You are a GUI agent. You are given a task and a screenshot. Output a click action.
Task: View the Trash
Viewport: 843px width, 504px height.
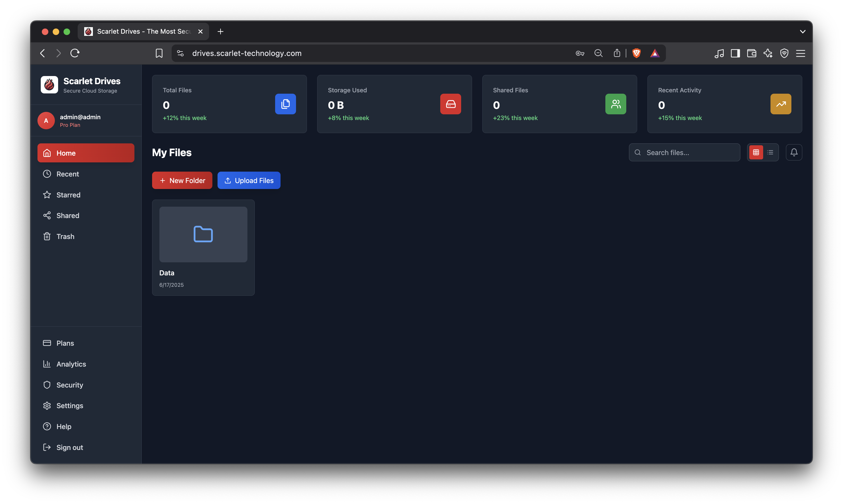pos(86,236)
